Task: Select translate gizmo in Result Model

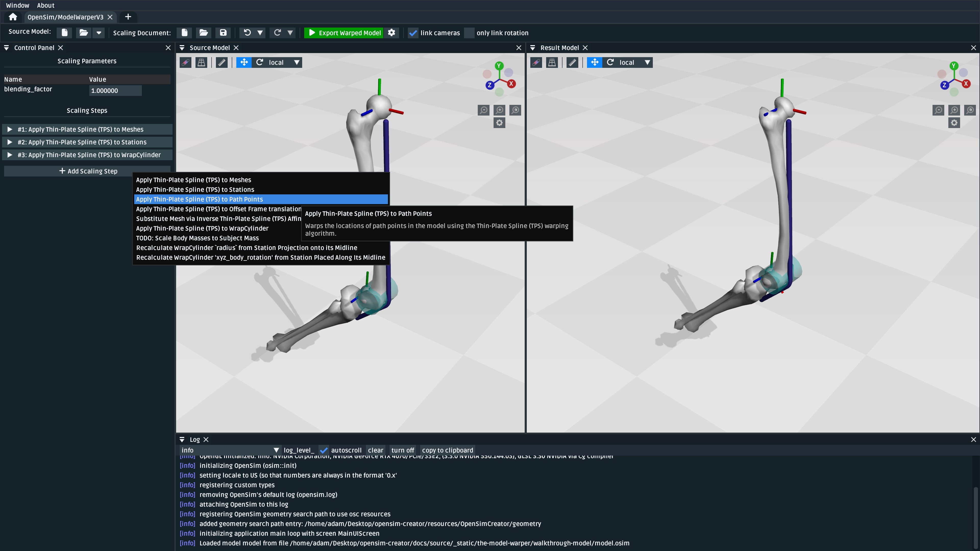Action: pyautogui.click(x=595, y=62)
